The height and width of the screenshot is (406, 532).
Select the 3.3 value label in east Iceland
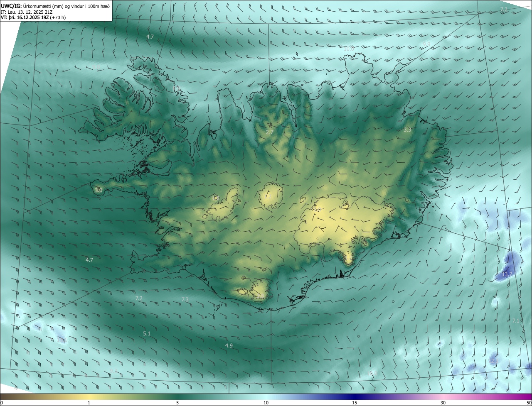tap(407, 130)
